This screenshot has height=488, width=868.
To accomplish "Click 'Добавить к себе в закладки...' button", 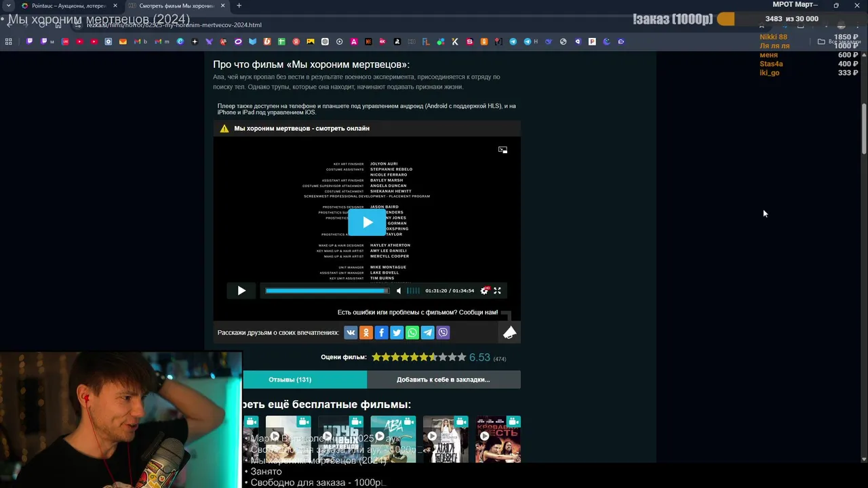I will click(443, 380).
